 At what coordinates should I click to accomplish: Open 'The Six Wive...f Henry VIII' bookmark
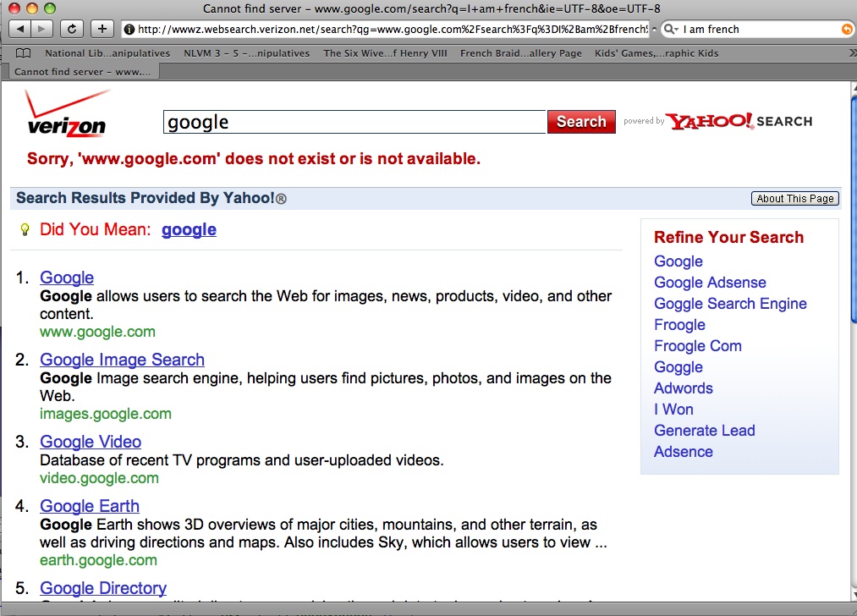[x=385, y=53]
